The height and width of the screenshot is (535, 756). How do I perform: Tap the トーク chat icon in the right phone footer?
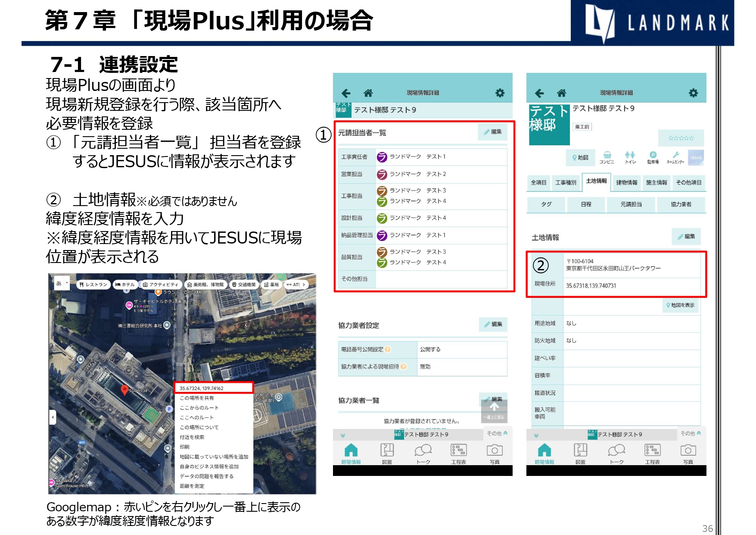[616, 454]
